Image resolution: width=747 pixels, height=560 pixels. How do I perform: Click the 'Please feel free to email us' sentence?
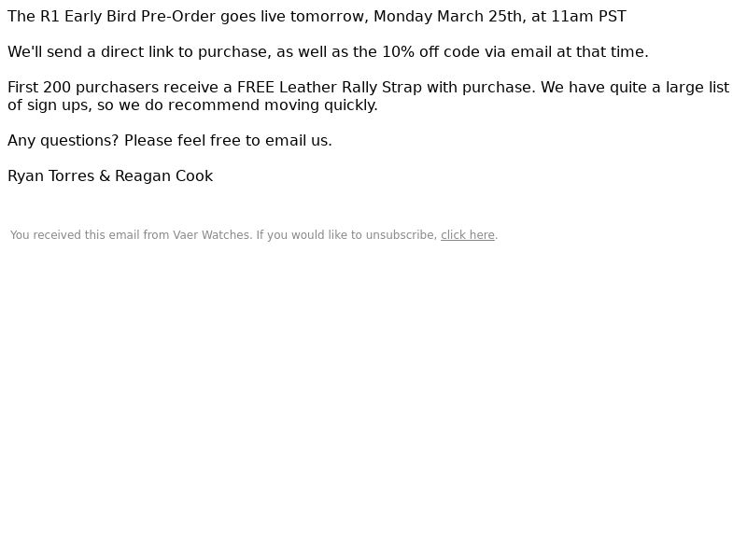pos(228,141)
